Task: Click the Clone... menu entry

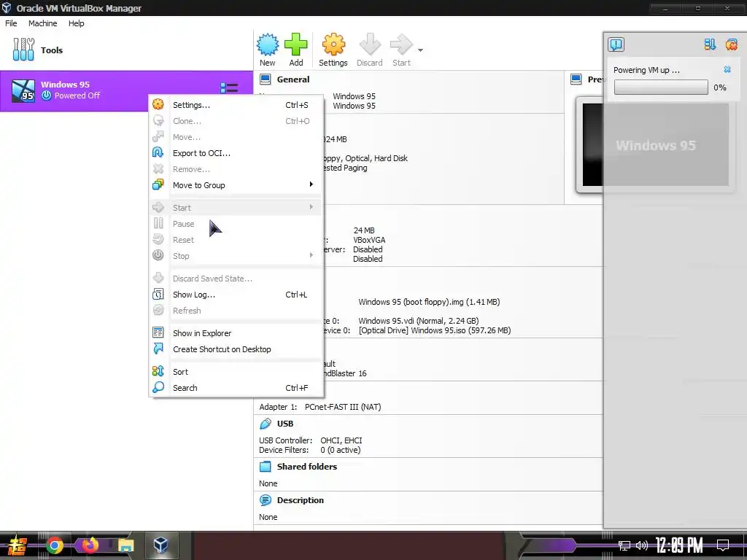Action: (236, 121)
